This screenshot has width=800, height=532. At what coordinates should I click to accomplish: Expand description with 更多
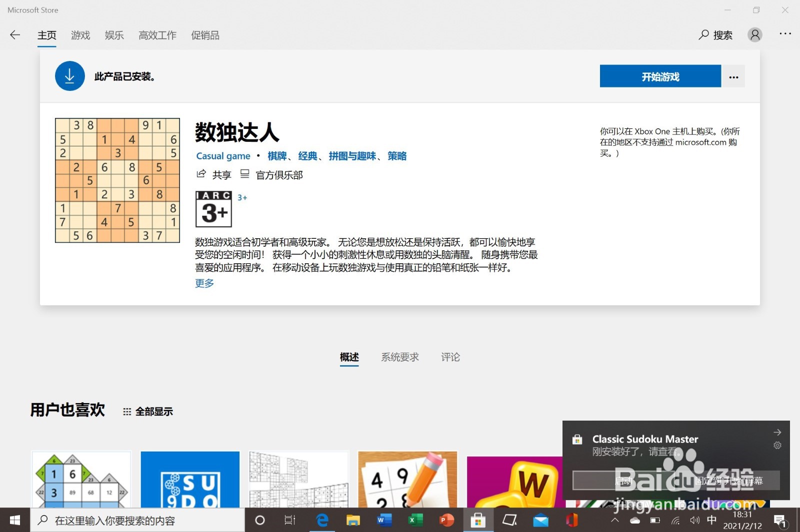point(204,283)
